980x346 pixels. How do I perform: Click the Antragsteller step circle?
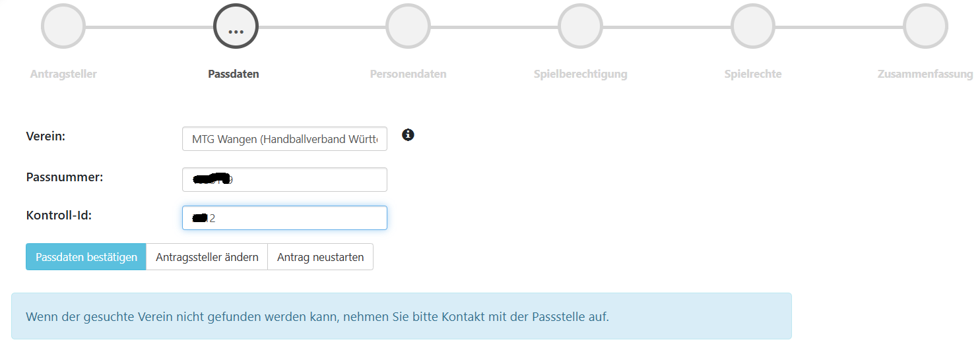63,27
